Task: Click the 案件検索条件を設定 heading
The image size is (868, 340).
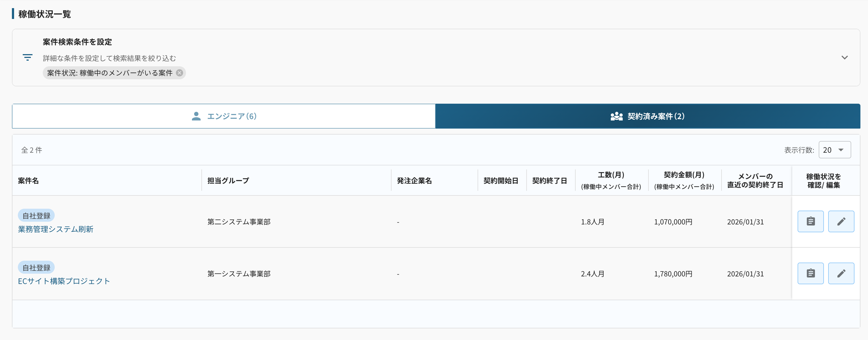Action: coord(77,42)
